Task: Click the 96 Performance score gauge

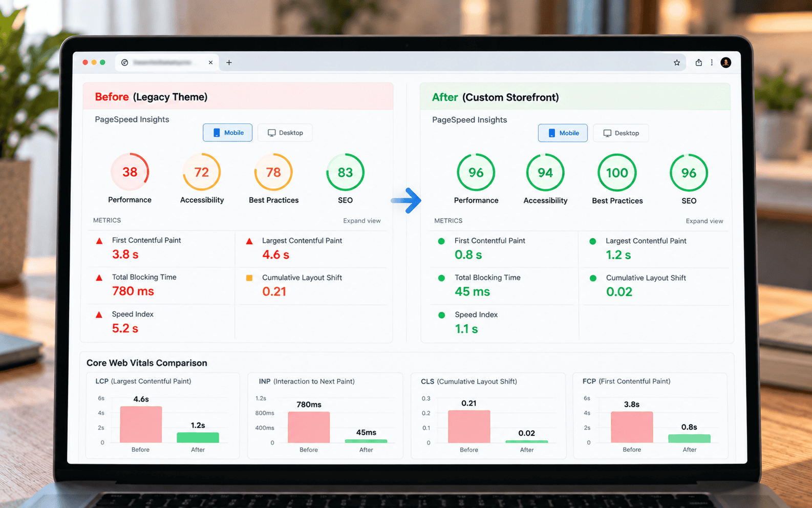Action: coord(476,173)
